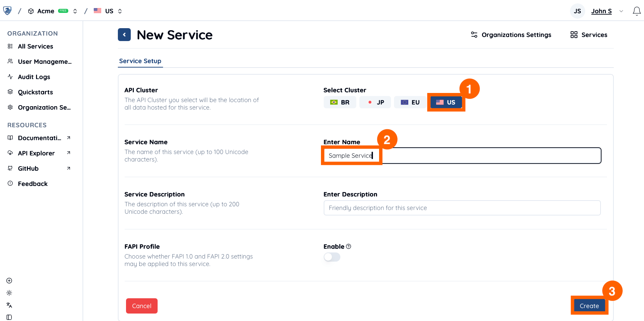Select the Service Setup tab
This screenshot has height=321, width=644.
[140, 61]
